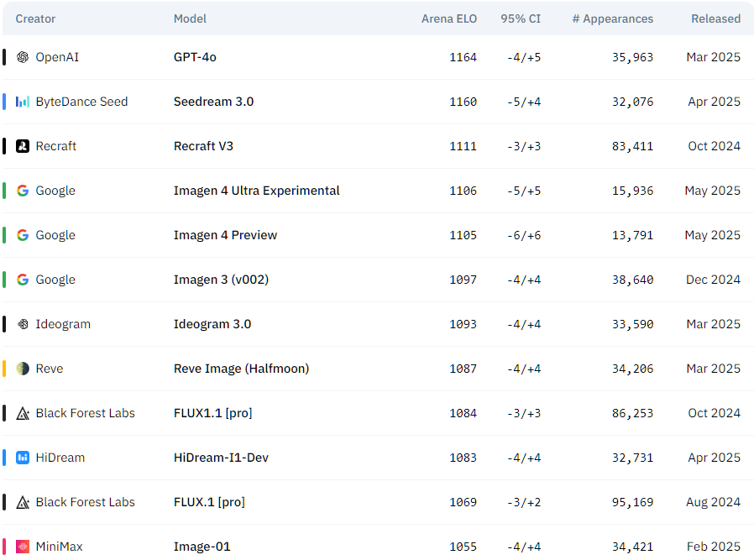Click the OpenAI logo icon

(23, 57)
